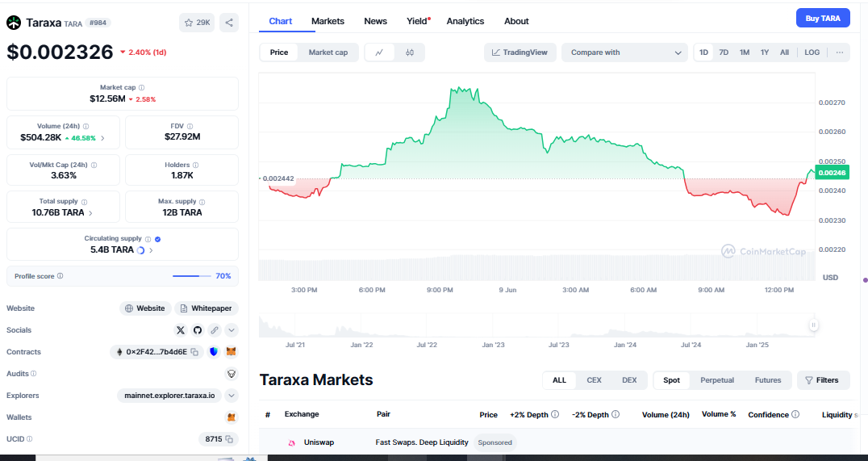Click the historical overview mini chart
The image size is (868, 461).
[x=536, y=325]
